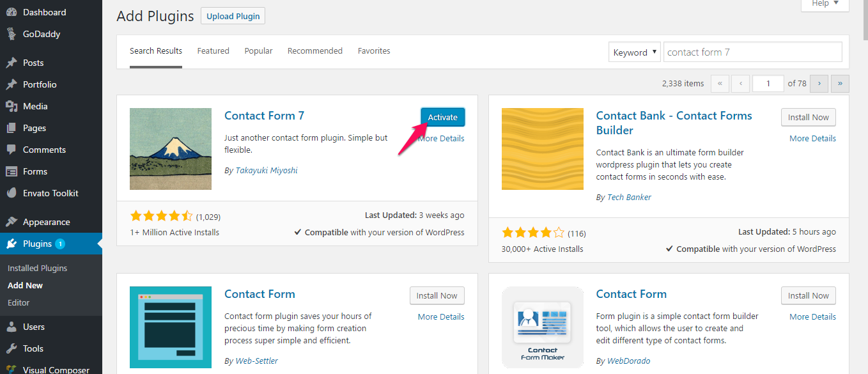Open Web-Settler author link
868x374 pixels.
(x=256, y=361)
